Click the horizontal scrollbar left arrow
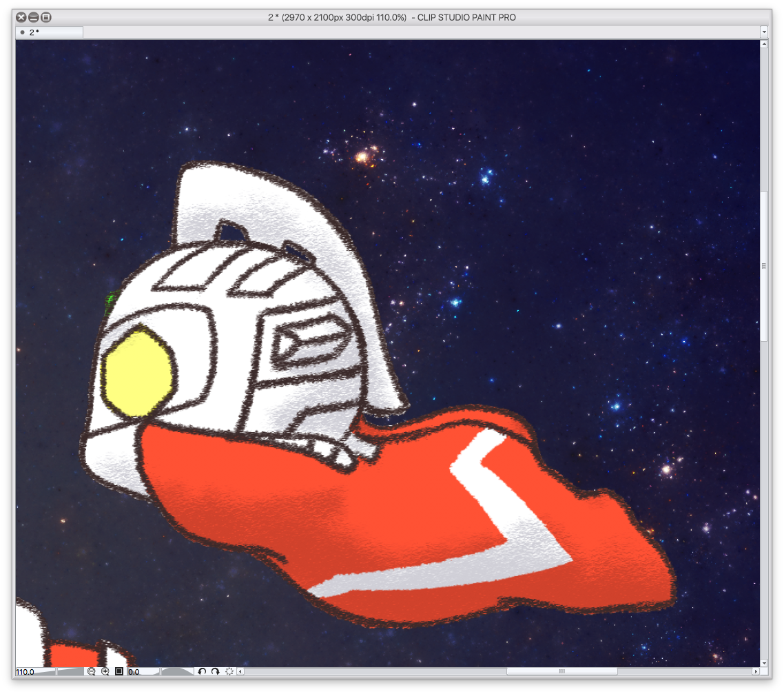Image resolution: width=784 pixels, height=694 pixels. 240,671
